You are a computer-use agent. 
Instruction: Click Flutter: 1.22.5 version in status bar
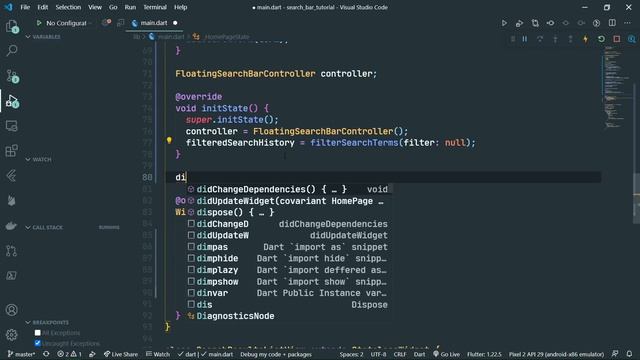coord(484,354)
